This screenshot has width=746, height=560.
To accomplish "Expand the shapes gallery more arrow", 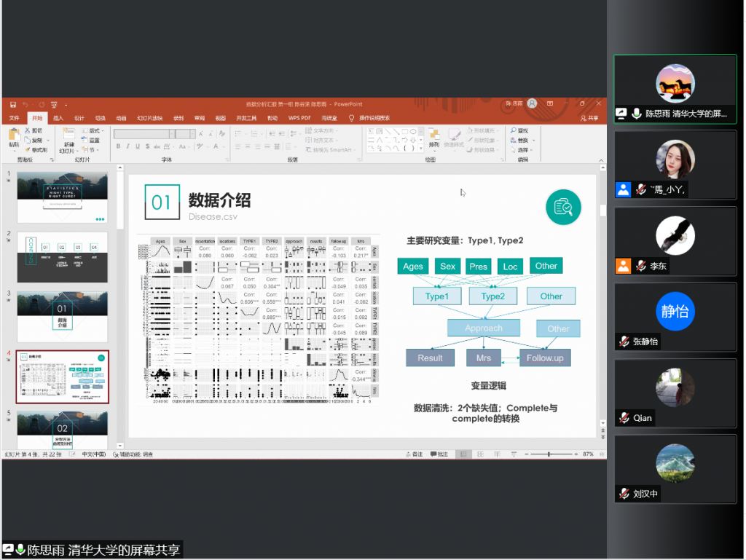I will tap(421, 149).
